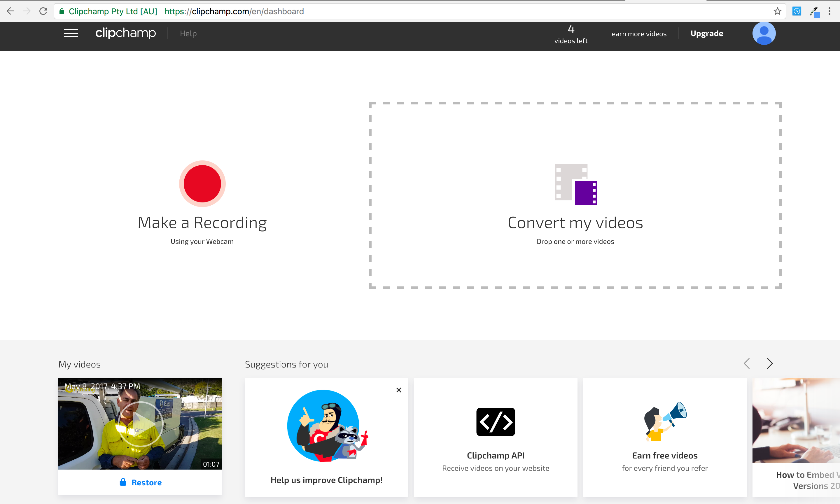Click Using your Webcam subtitle
Viewport: 840px width, 504px height.
pos(202,242)
